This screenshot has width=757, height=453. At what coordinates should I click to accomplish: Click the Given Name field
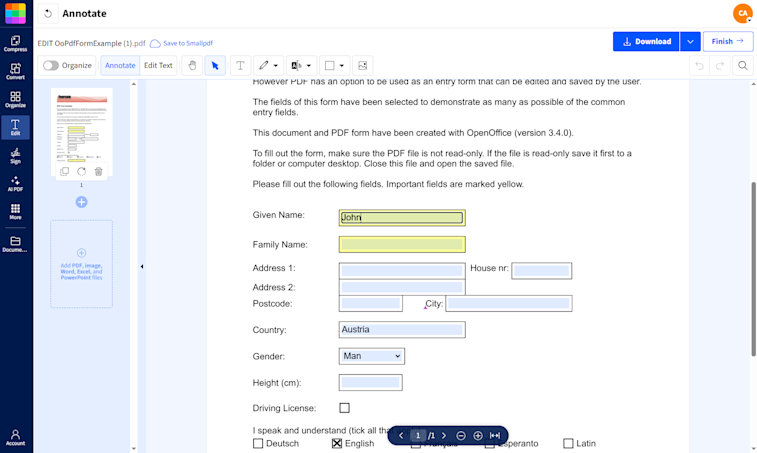click(402, 218)
